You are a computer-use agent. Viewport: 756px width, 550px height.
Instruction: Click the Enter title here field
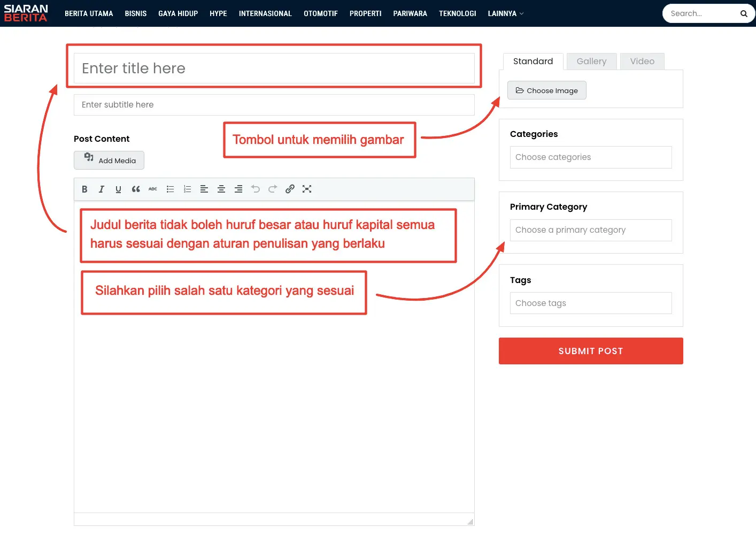[274, 68]
